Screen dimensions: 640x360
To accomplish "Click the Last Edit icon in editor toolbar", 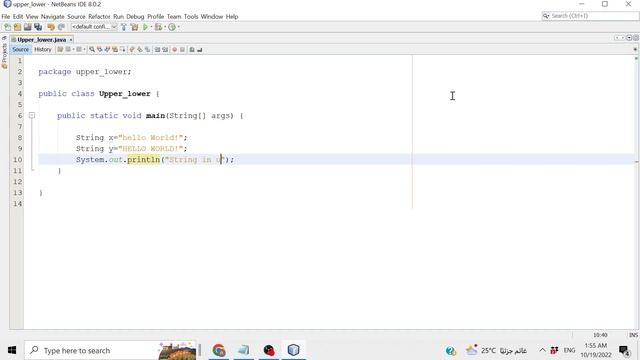I will pyautogui.click(x=60, y=49).
